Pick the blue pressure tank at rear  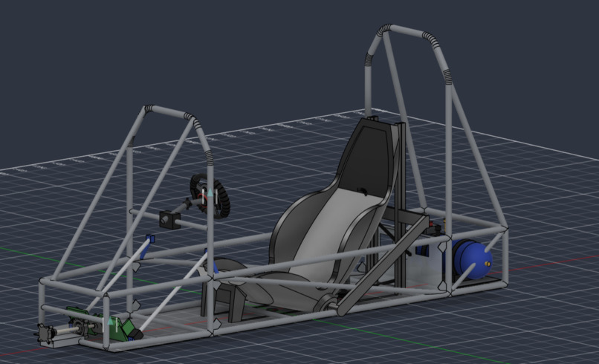tap(472, 259)
